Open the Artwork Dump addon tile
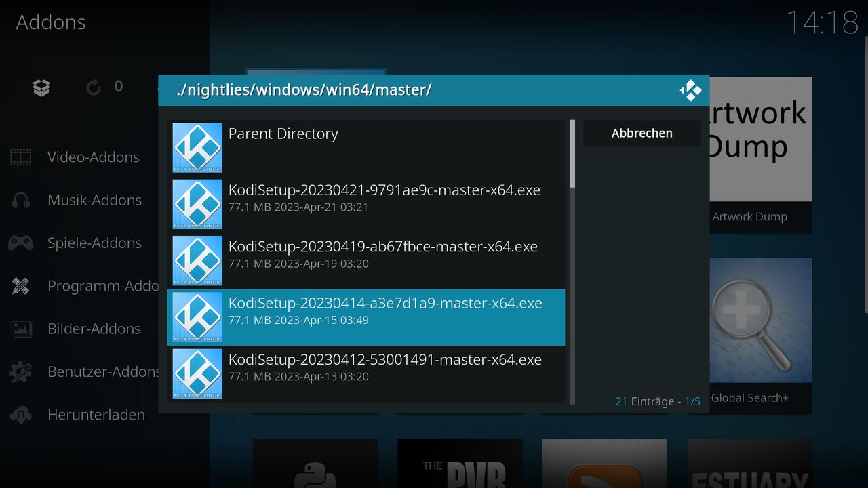This screenshot has width=868, height=488. point(760,155)
